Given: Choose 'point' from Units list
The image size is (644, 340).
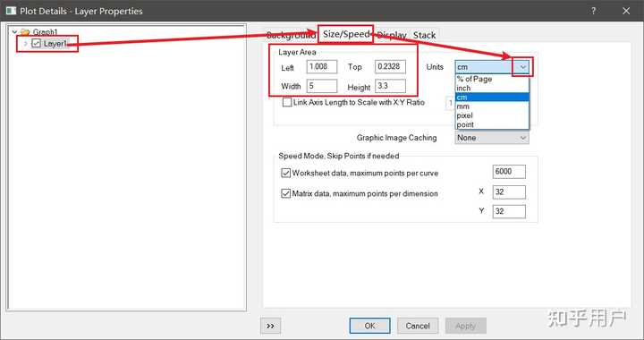Looking at the screenshot, I should point(492,124).
